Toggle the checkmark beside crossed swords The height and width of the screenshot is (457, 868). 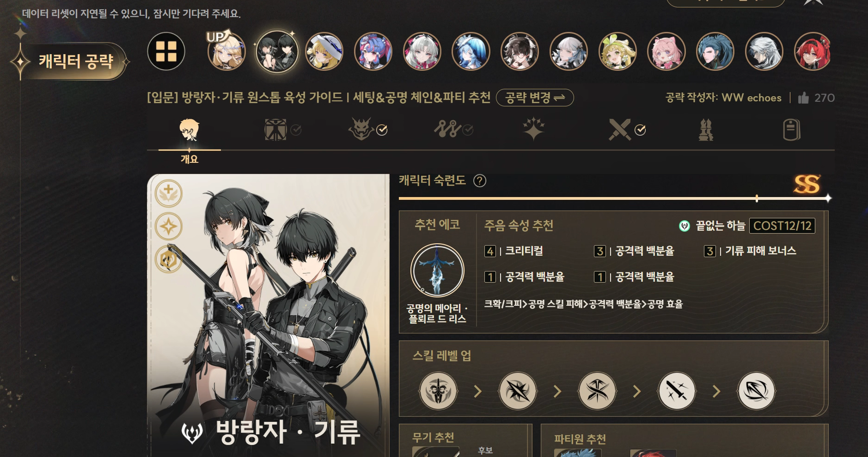[x=640, y=130]
